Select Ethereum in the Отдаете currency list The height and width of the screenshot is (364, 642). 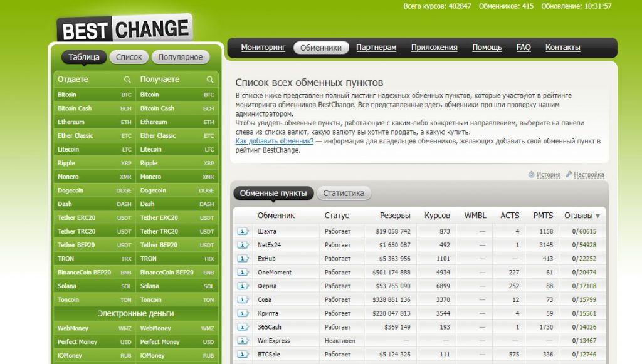point(71,122)
